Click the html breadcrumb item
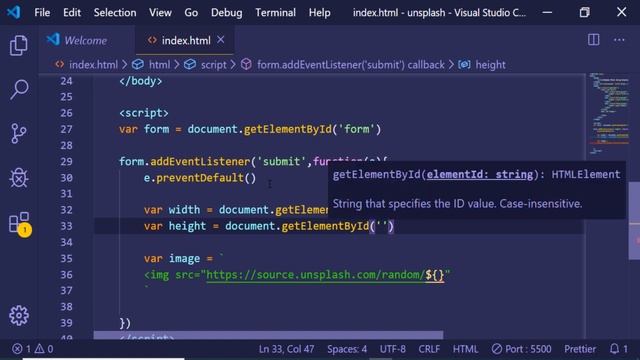 click(x=159, y=64)
